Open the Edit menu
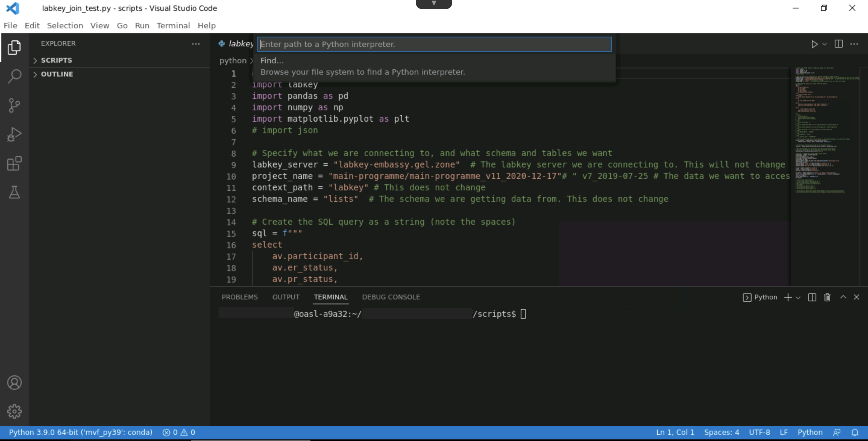Screen dimensions: 868x441 tap(32, 26)
